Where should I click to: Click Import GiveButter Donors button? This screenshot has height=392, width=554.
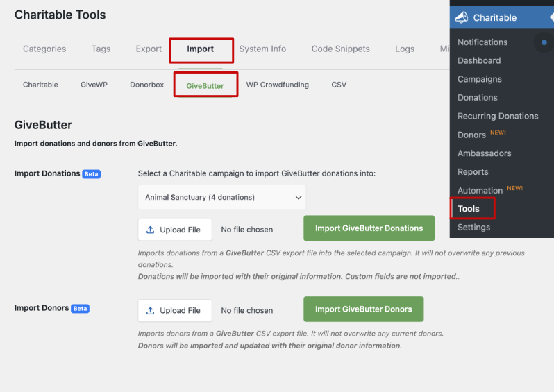pyautogui.click(x=364, y=309)
